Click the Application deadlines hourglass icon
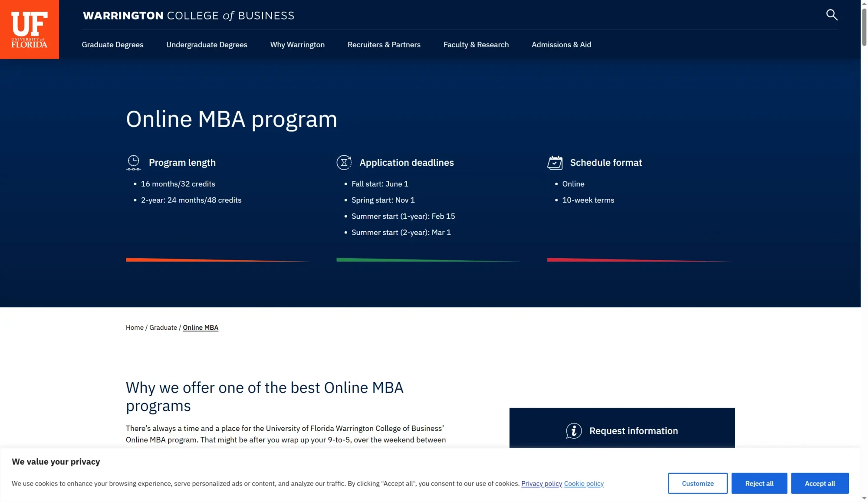 [344, 163]
